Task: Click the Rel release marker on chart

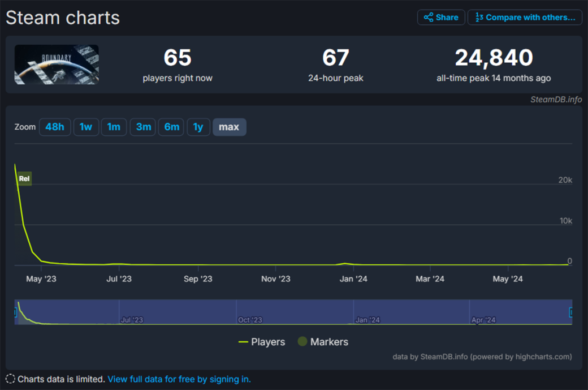Action: (x=24, y=179)
